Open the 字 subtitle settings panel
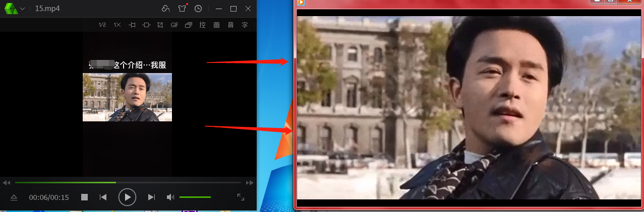644x212 pixels. coord(245,25)
